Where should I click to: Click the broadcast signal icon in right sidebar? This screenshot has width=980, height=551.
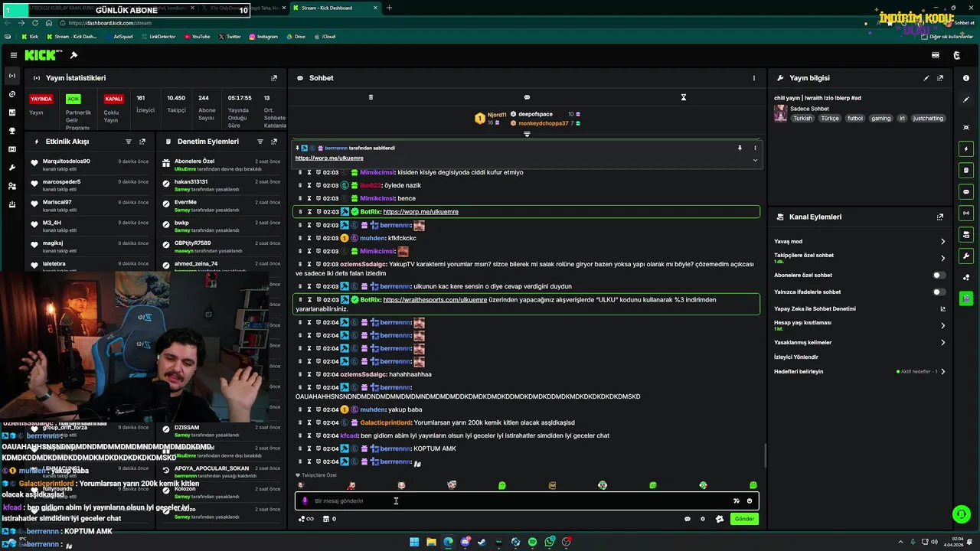966,213
